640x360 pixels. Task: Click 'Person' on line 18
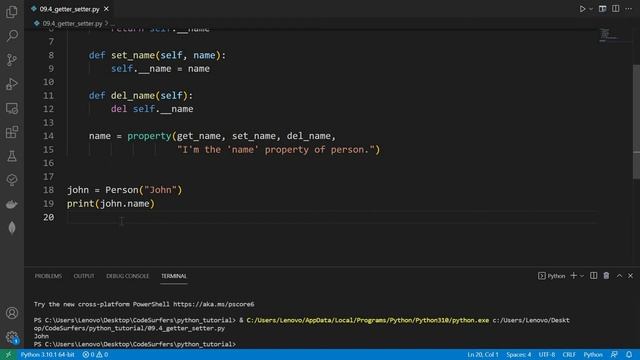coord(122,190)
